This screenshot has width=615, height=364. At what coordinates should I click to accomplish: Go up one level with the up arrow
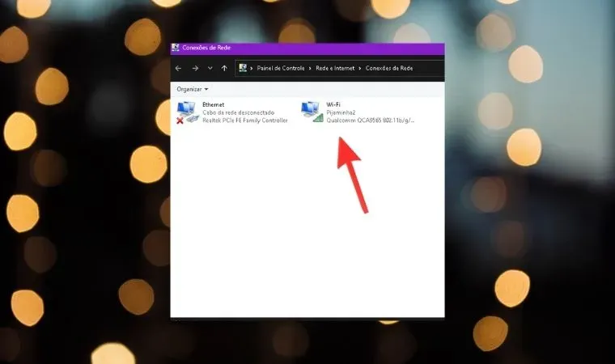(x=224, y=68)
